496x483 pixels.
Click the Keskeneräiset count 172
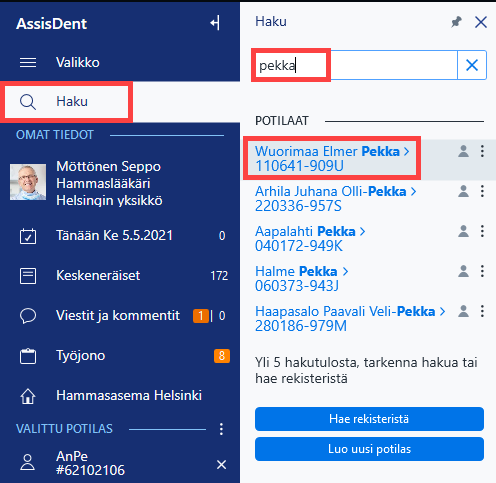point(219,276)
